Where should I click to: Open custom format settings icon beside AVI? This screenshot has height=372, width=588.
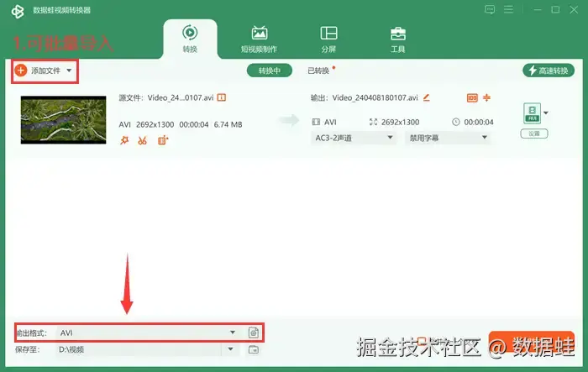[254, 333]
